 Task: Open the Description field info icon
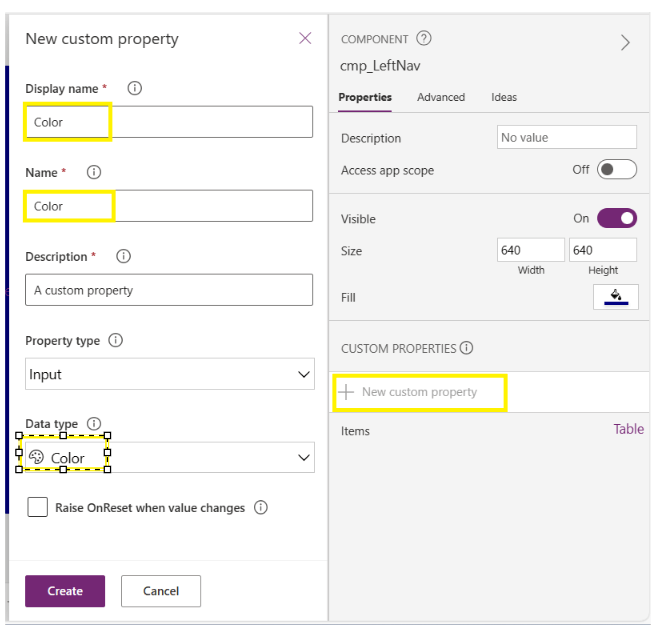[x=124, y=257]
